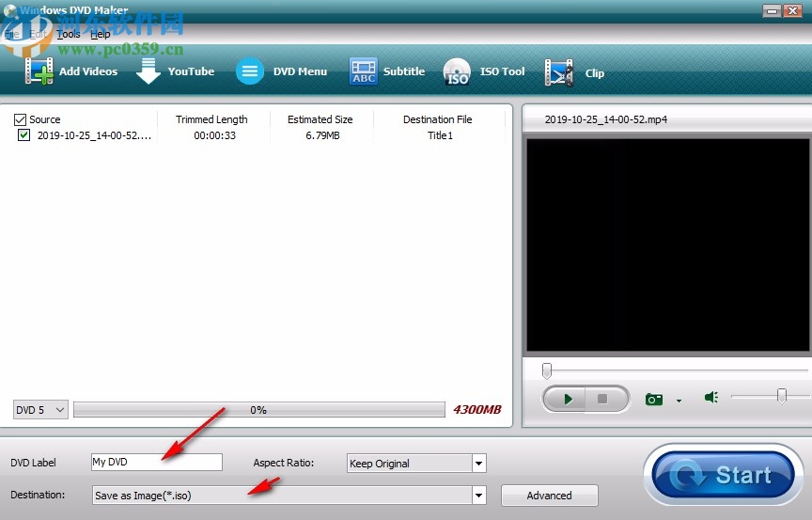Open the Tools menu

click(69, 34)
